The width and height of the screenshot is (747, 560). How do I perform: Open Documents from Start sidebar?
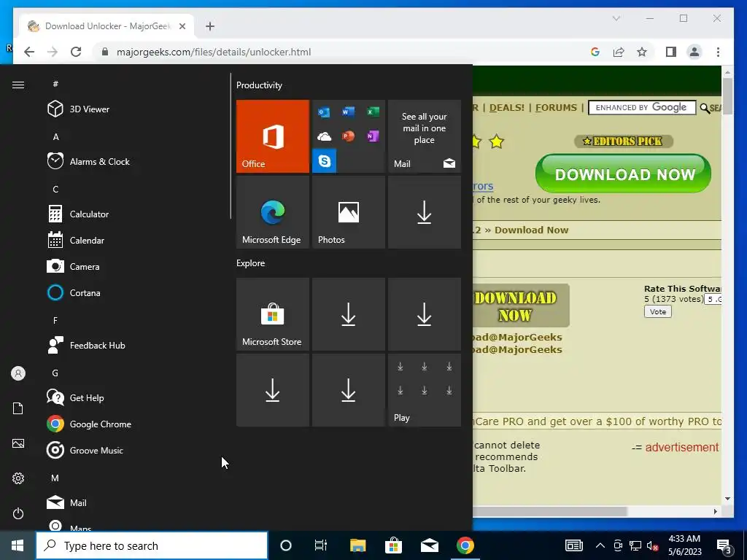(x=18, y=408)
